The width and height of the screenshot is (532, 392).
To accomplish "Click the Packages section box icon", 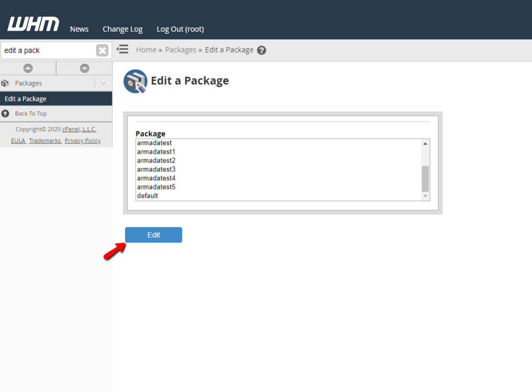I will point(5,83).
